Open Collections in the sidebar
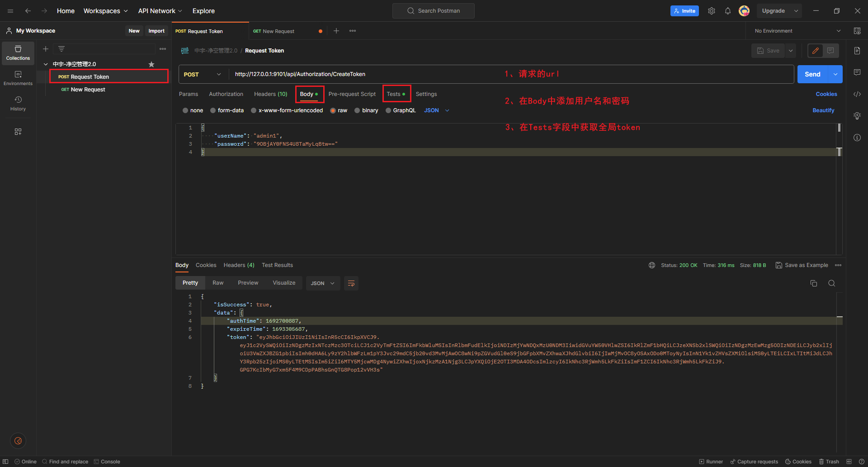Viewport: 868px width, 467px height. [18, 53]
